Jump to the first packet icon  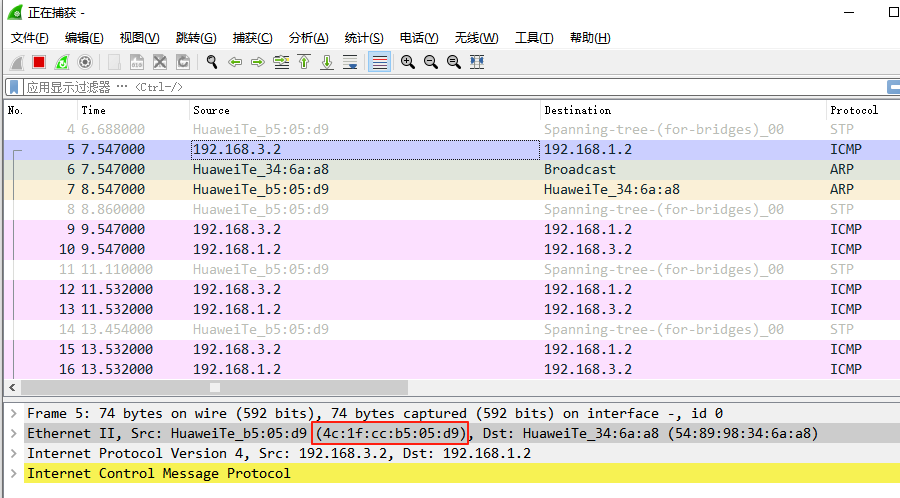coord(304,62)
